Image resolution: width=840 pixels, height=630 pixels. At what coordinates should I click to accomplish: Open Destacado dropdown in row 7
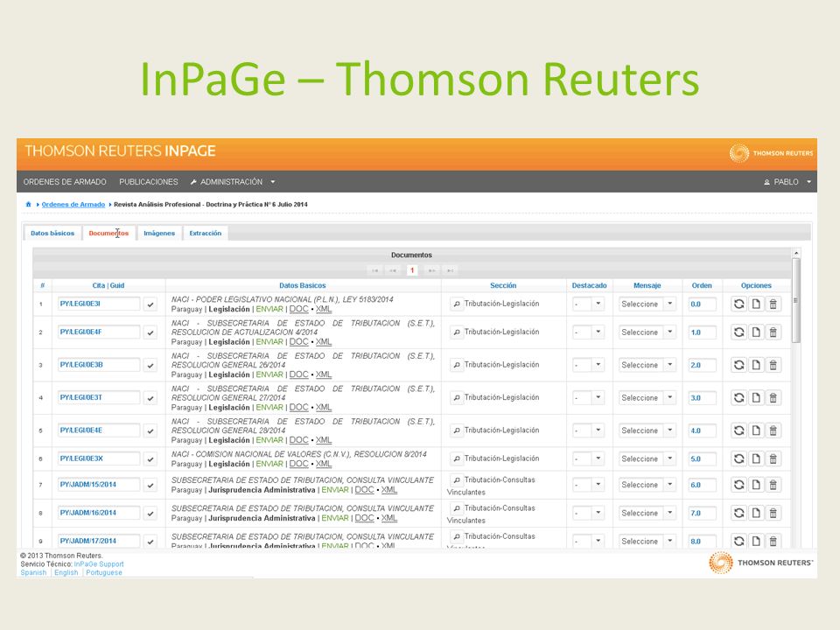tap(588, 484)
